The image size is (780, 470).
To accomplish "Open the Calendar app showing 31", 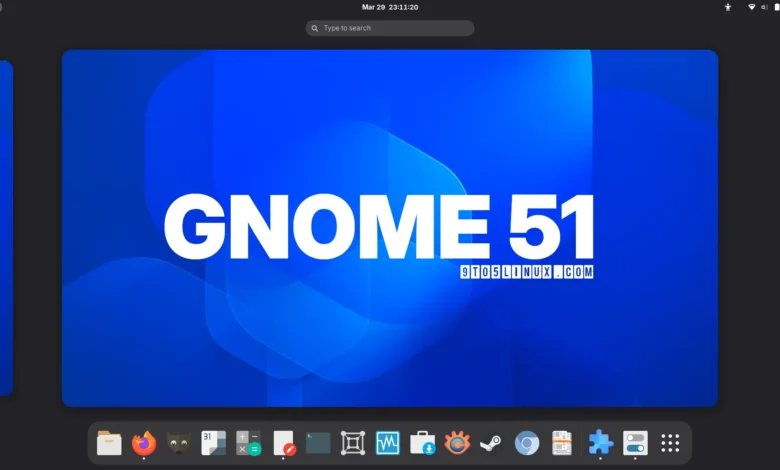I will pyautogui.click(x=213, y=443).
